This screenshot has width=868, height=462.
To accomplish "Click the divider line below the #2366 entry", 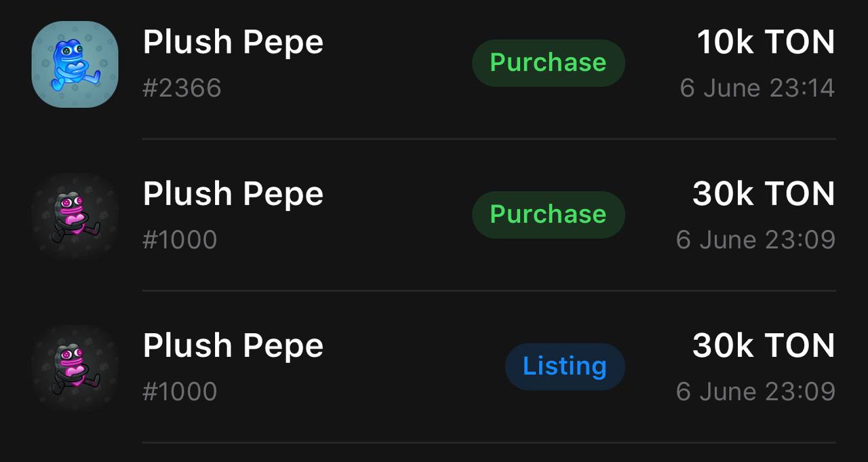I will pyautogui.click(x=489, y=139).
